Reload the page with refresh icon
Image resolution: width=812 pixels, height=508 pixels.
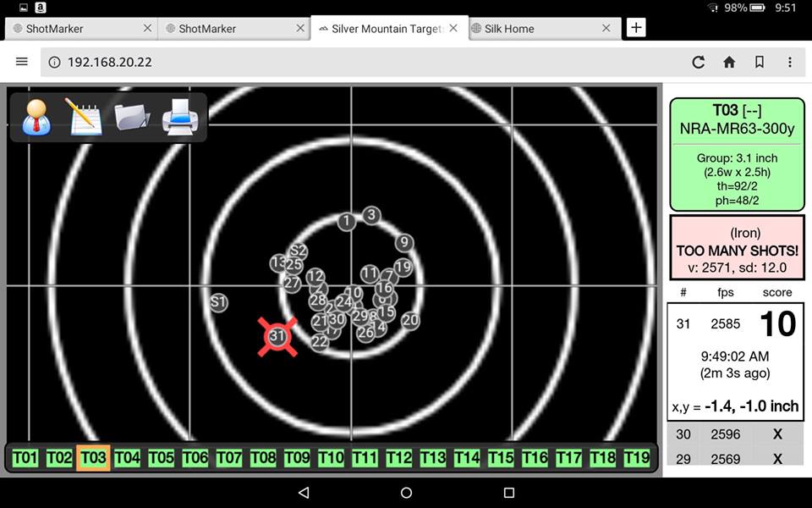coord(698,62)
